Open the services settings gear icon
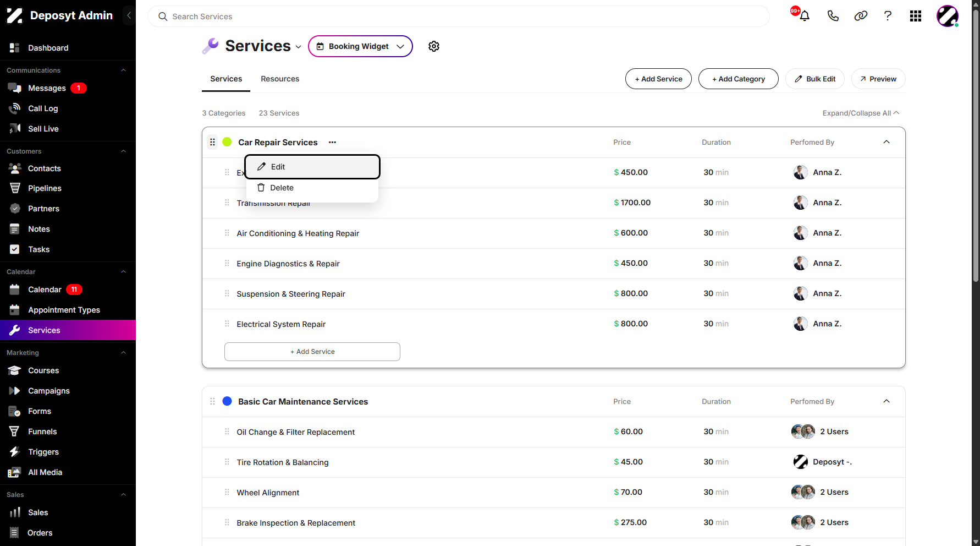Viewport: 980px width, 546px height. click(434, 46)
